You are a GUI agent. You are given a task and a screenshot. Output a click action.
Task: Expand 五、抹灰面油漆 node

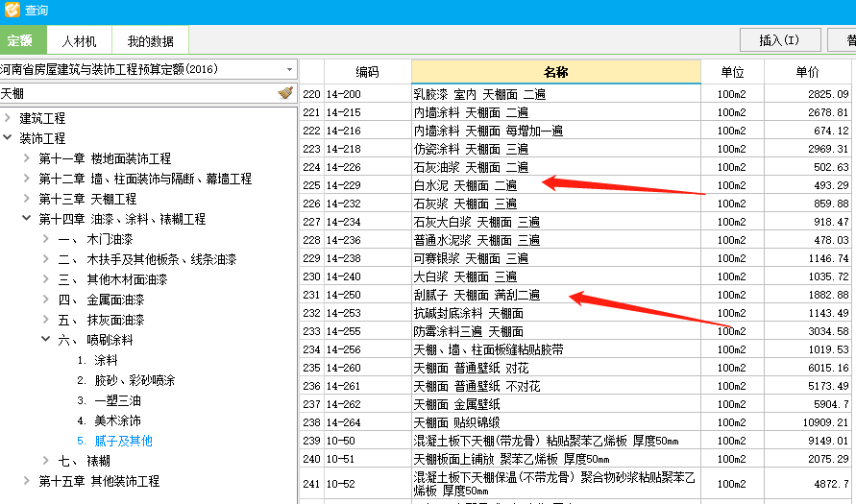pyautogui.click(x=46, y=320)
